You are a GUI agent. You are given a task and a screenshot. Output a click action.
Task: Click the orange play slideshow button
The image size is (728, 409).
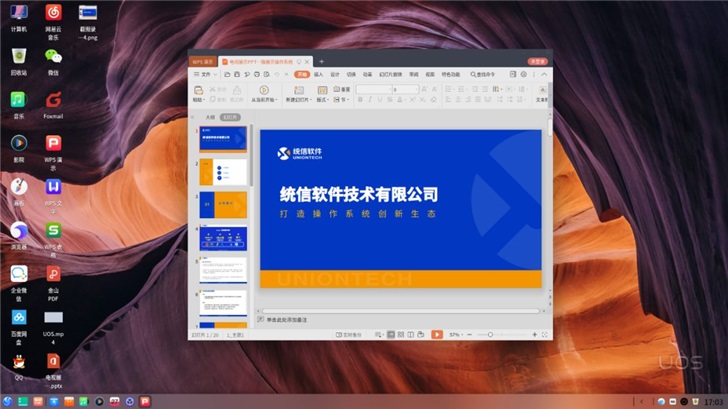(437, 334)
